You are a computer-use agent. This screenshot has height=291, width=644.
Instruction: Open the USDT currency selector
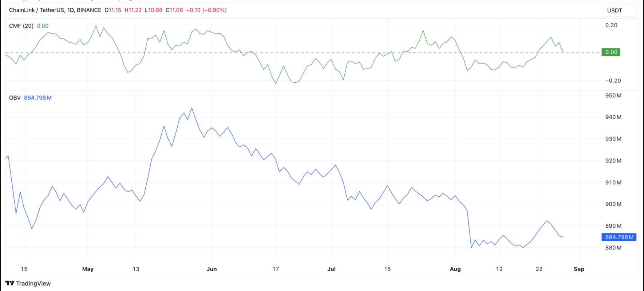click(x=615, y=11)
